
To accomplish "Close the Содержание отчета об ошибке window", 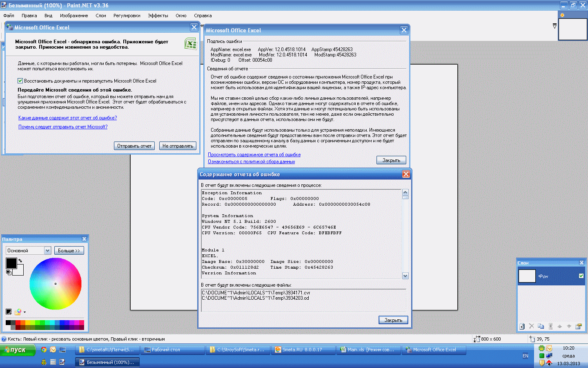I will [406, 174].
